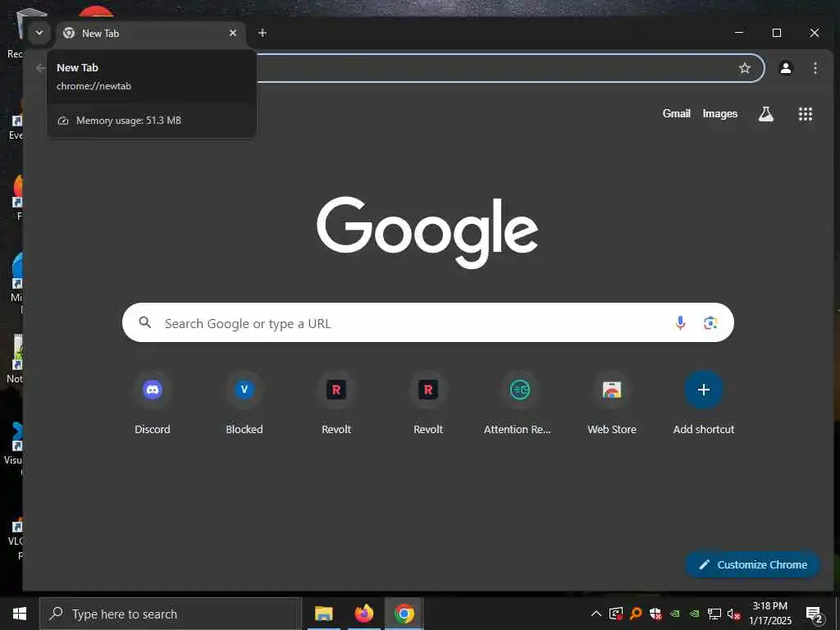Close the New Tab tab
The image size is (840, 630).
pos(232,33)
